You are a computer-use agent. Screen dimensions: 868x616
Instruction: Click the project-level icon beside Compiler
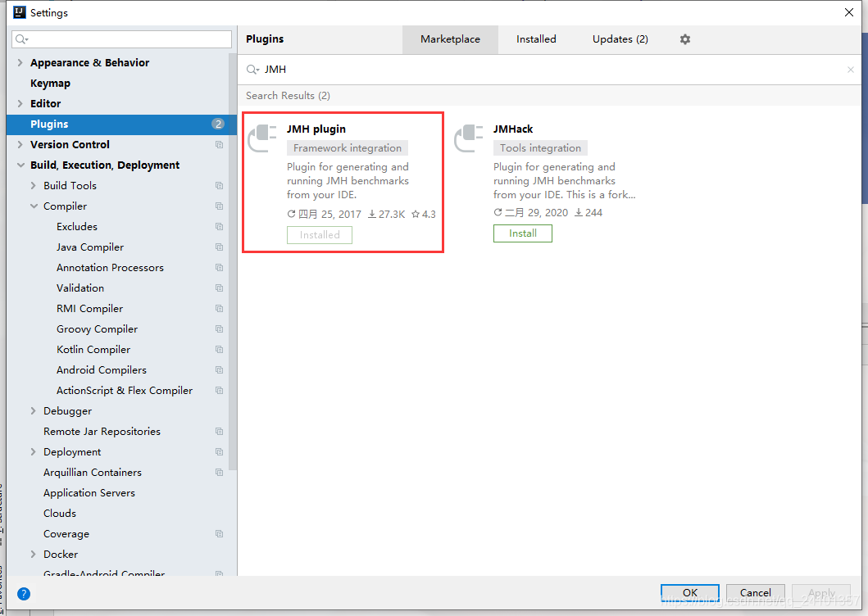point(219,206)
